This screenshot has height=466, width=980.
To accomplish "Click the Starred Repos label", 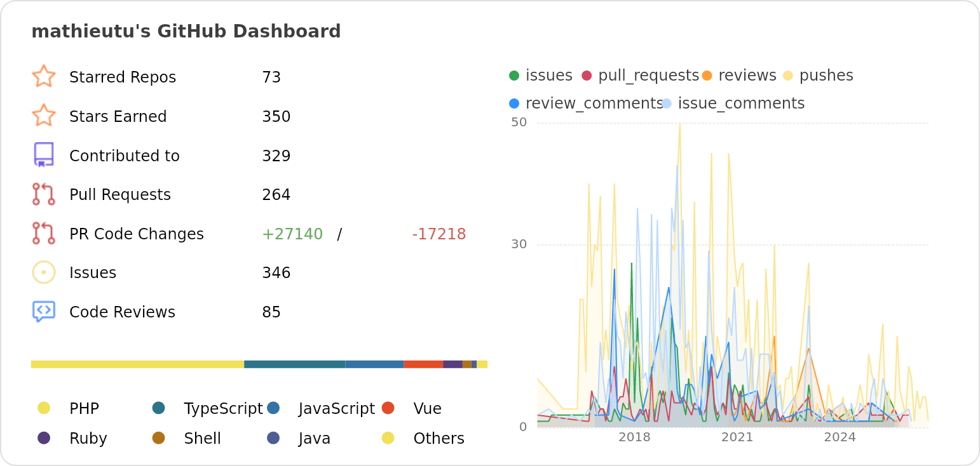I will click(x=123, y=77).
